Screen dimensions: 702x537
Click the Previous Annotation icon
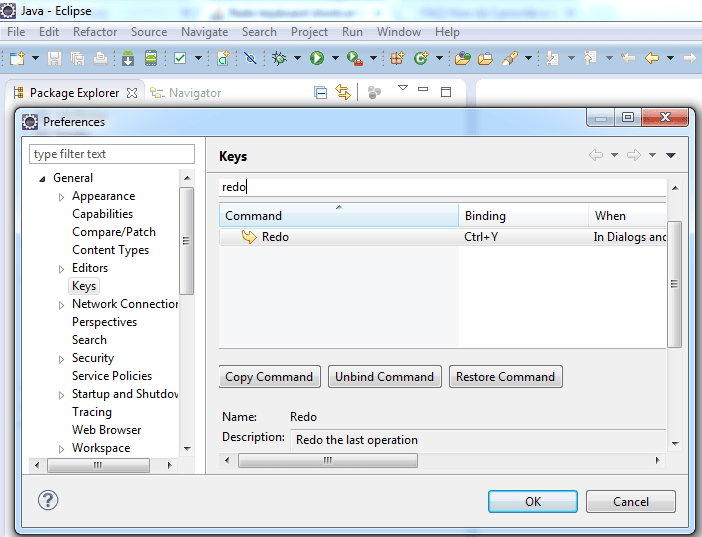click(590, 58)
